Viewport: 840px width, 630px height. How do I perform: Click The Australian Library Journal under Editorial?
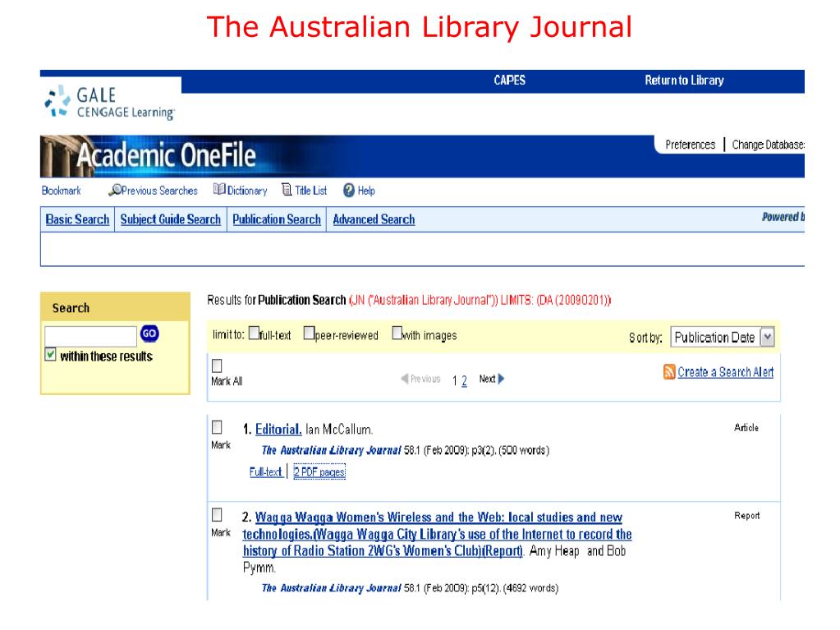(331, 450)
